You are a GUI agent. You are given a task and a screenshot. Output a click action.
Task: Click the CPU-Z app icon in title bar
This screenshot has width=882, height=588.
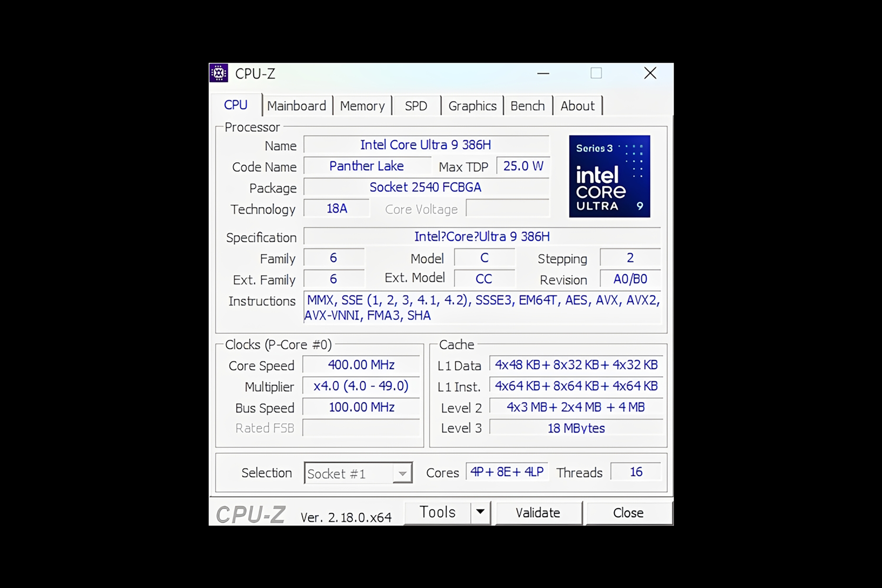coord(219,73)
